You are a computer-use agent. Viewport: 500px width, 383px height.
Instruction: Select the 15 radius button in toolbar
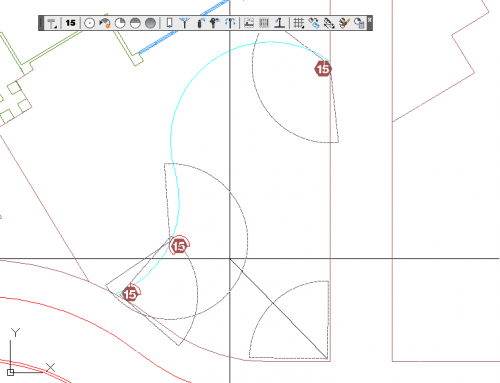pos(70,23)
